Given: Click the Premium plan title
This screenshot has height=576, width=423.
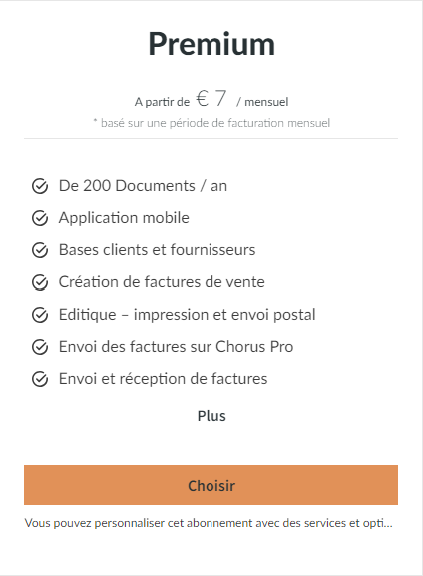Looking at the screenshot, I should pyautogui.click(x=212, y=44).
